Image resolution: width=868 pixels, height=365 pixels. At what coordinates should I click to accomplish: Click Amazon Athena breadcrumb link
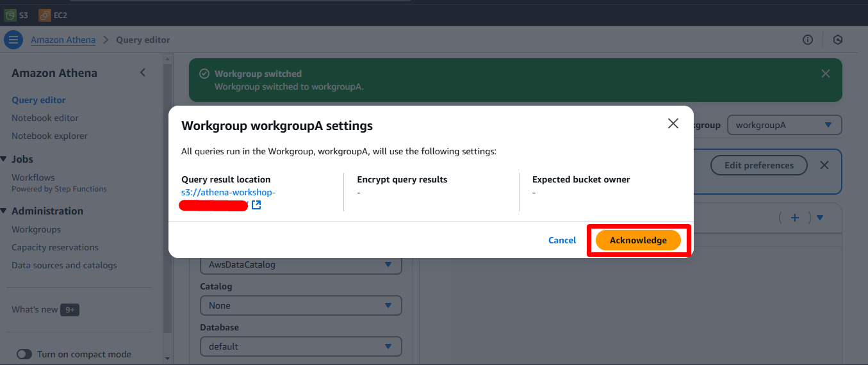pyautogui.click(x=63, y=40)
